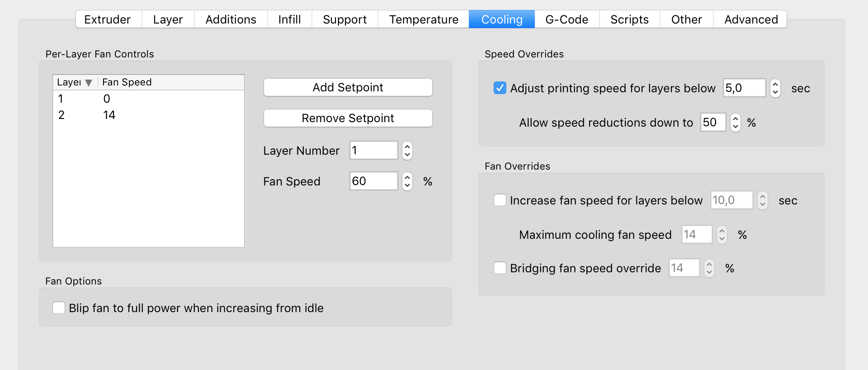
Task: Disable adjust printing speed for layers checkbox
Action: point(500,88)
